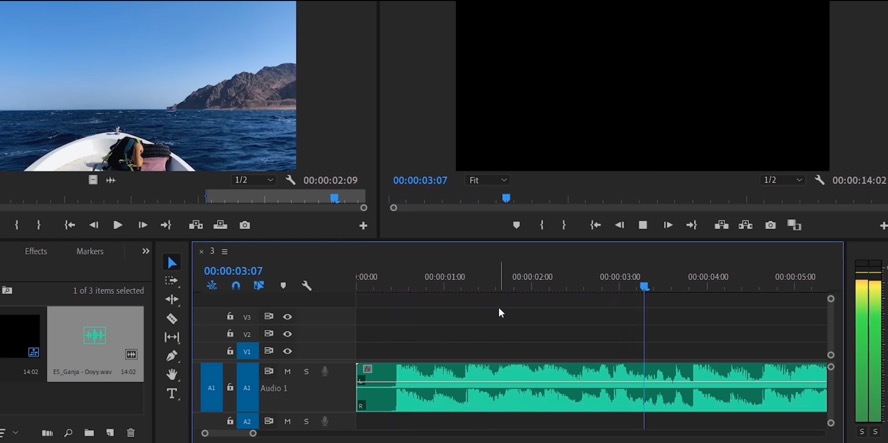Viewport: 888px width, 443px height.
Task: Toggle Linked Selection in timeline
Action: [x=259, y=286]
